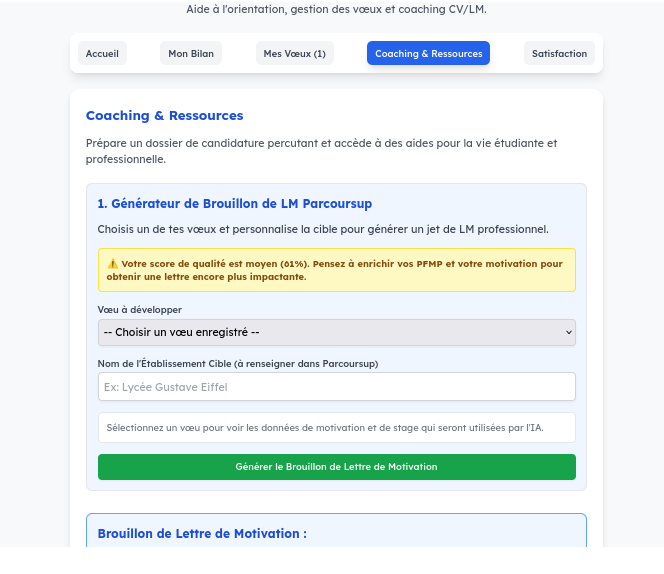Viewport: 664px width, 574px height.
Task: Open the Mon Bilan tab
Action: (191, 53)
